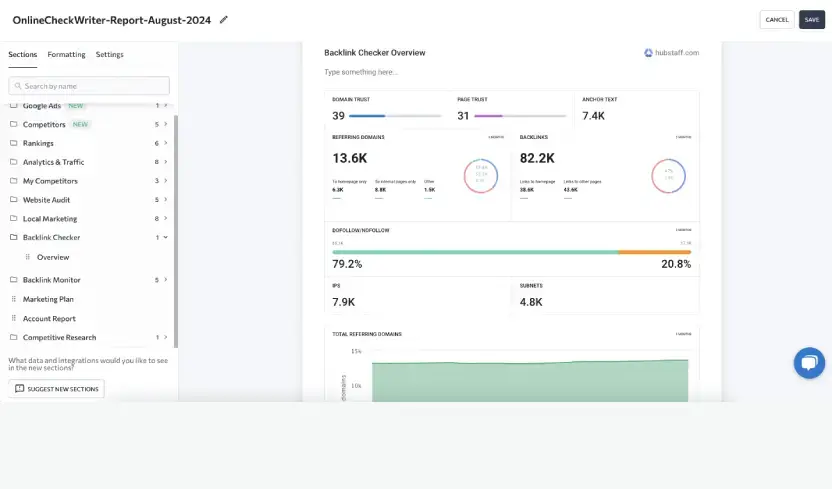Click the pencil icon to rename report
The height and width of the screenshot is (489, 832).
coord(223,20)
